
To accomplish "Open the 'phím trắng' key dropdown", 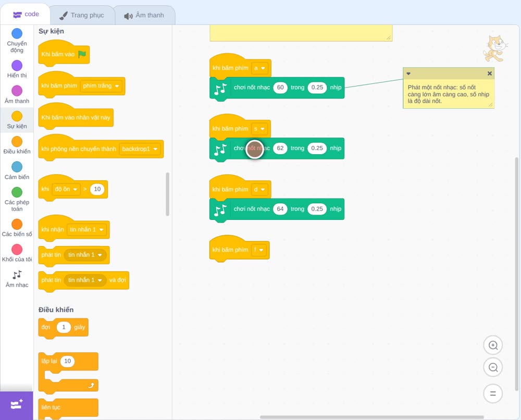I will [101, 86].
